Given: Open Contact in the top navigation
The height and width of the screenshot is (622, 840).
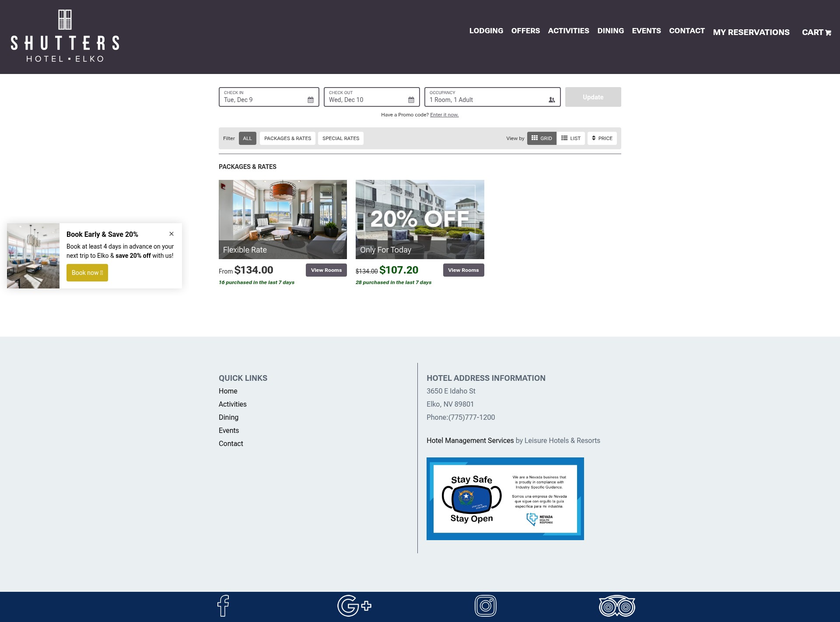Looking at the screenshot, I should (x=686, y=31).
